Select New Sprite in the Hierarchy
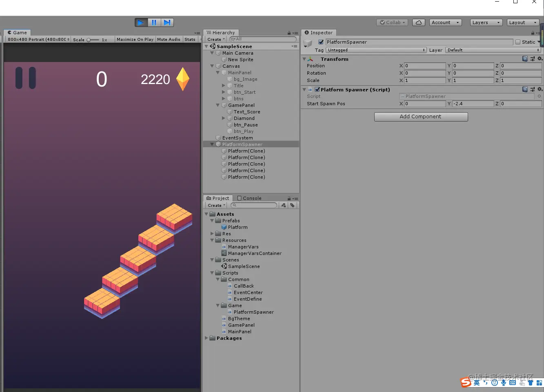 click(240, 60)
